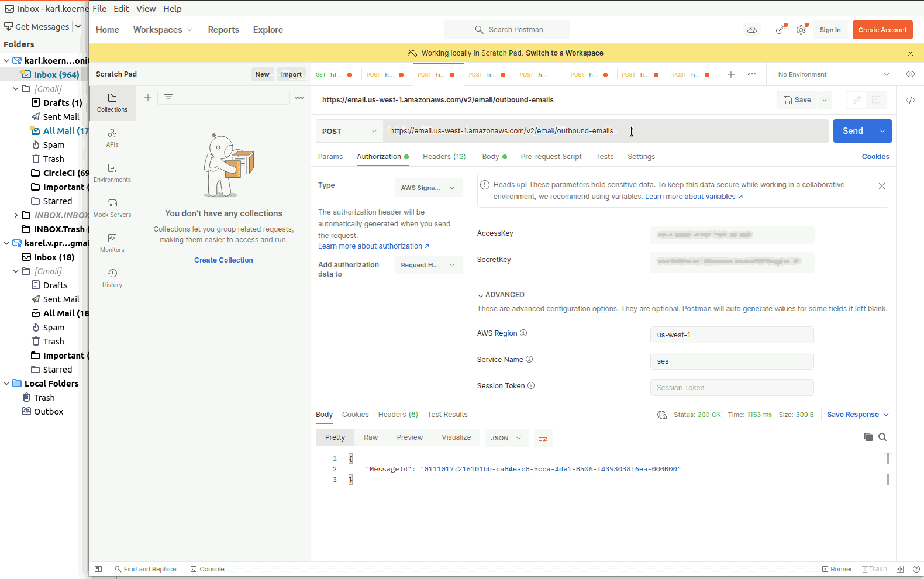Click the Send button

point(853,131)
